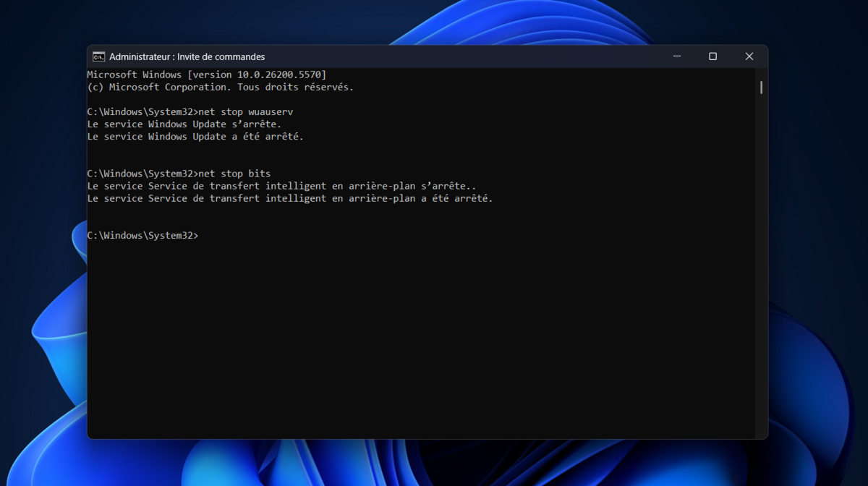
Task: Click the Command Prompt icon in title bar
Action: 98,56
